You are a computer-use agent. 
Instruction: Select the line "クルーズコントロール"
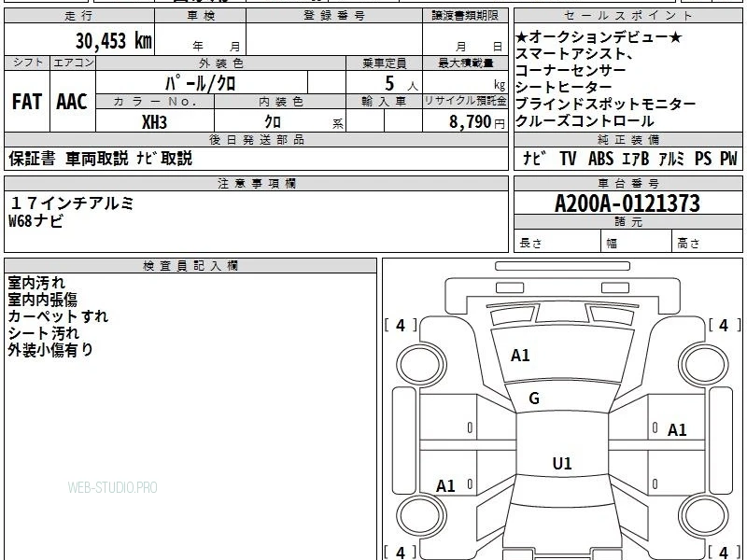tap(585, 120)
